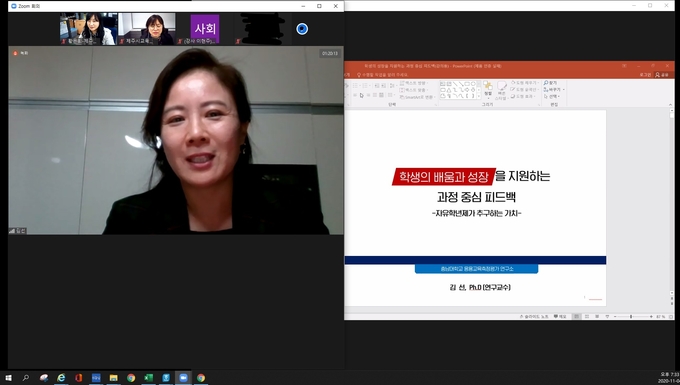Adjust the PowerPoint zoom slider handle

(631, 316)
